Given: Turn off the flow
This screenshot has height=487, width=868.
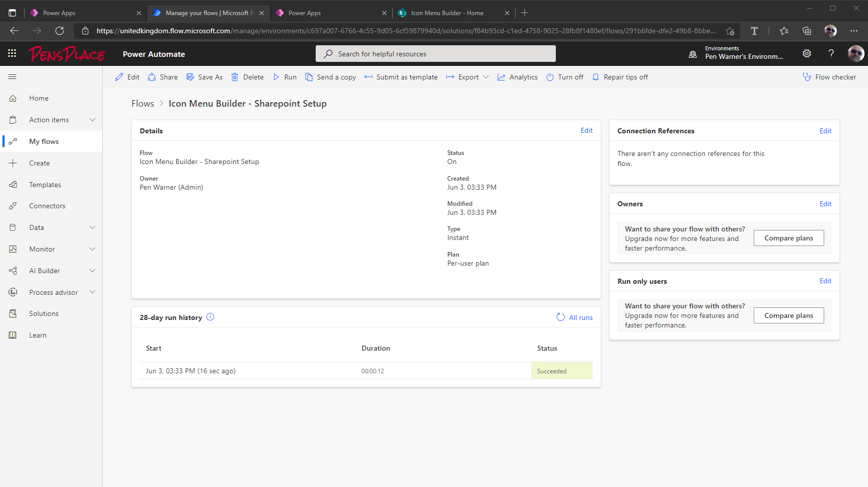Looking at the screenshot, I should pos(564,77).
